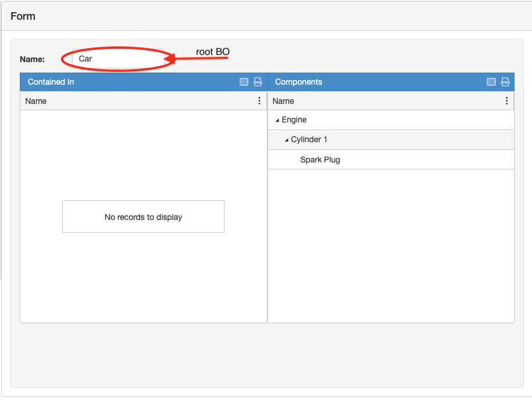Open list view icon in Components header
The image size is (532, 401).
click(x=491, y=82)
